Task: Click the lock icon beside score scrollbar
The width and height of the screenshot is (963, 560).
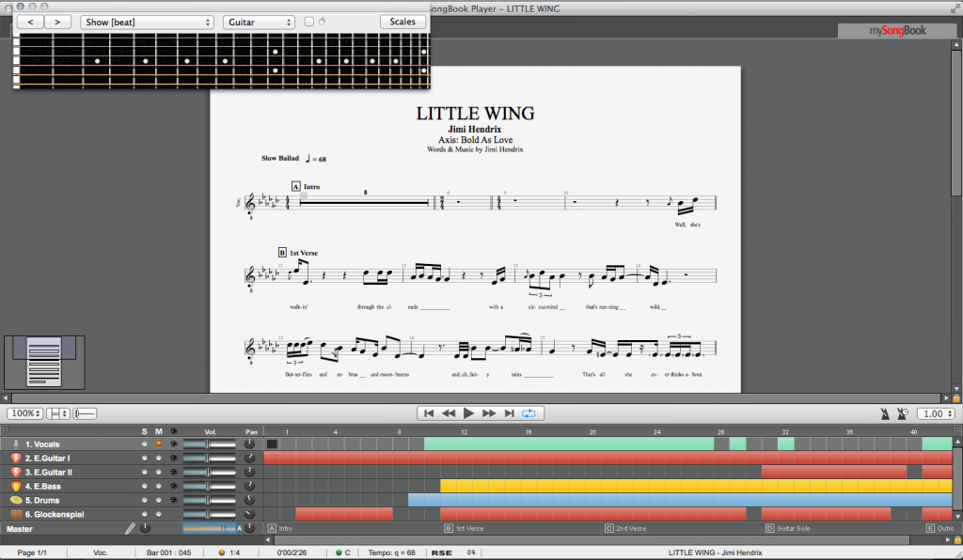Action: (x=956, y=398)
